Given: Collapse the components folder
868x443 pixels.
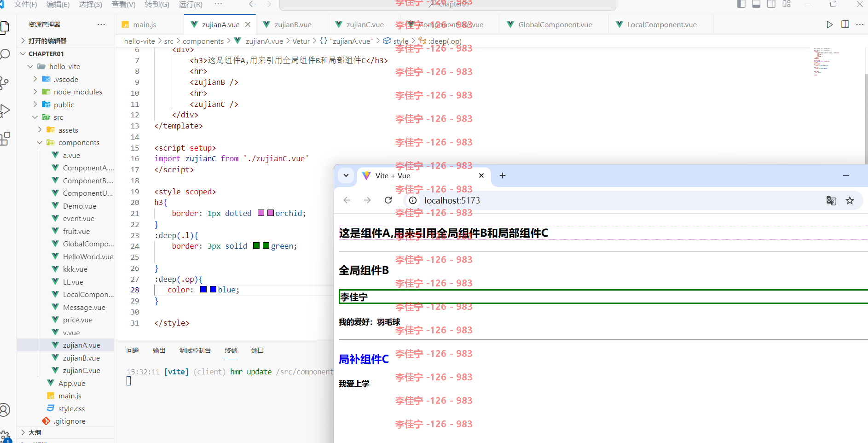Looking at the screenshot, I should (66, 142).
